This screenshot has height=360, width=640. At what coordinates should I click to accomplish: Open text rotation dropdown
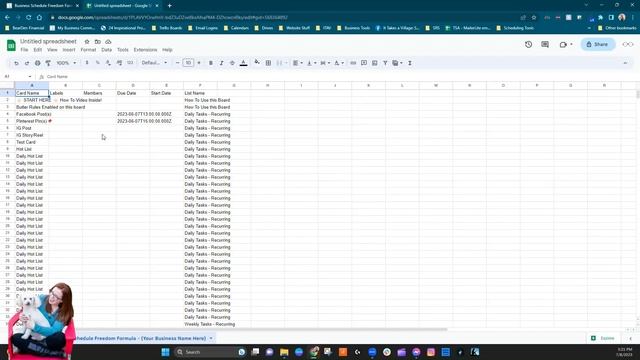[x=339, y=63]
